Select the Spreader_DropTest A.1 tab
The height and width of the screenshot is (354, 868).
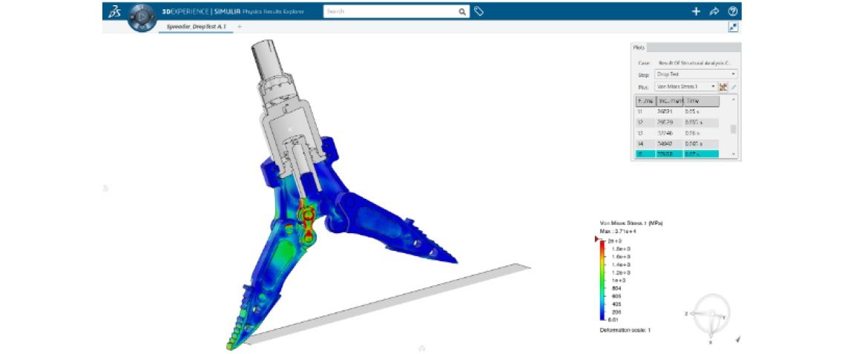click(x=194, y=27)
